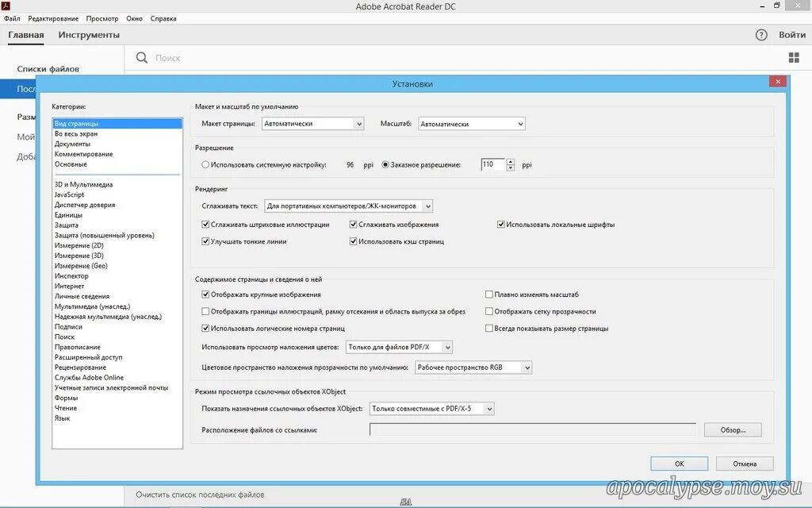Click the referenced files location field
The image size is (812, 508).
tap(533, 429)
